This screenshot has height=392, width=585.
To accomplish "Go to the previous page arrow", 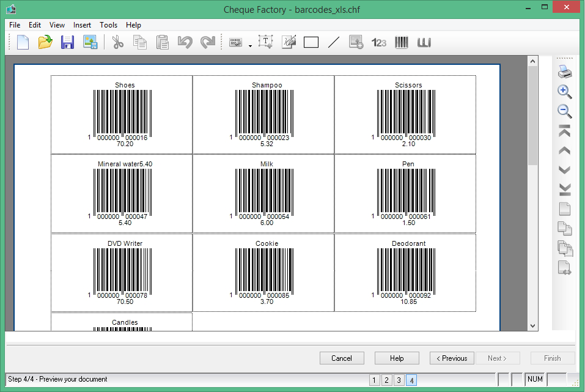I will (x=564, y=150).
